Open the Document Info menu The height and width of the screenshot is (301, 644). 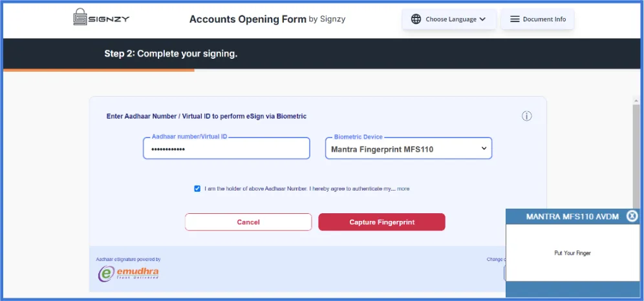click(x=537, y=19)
